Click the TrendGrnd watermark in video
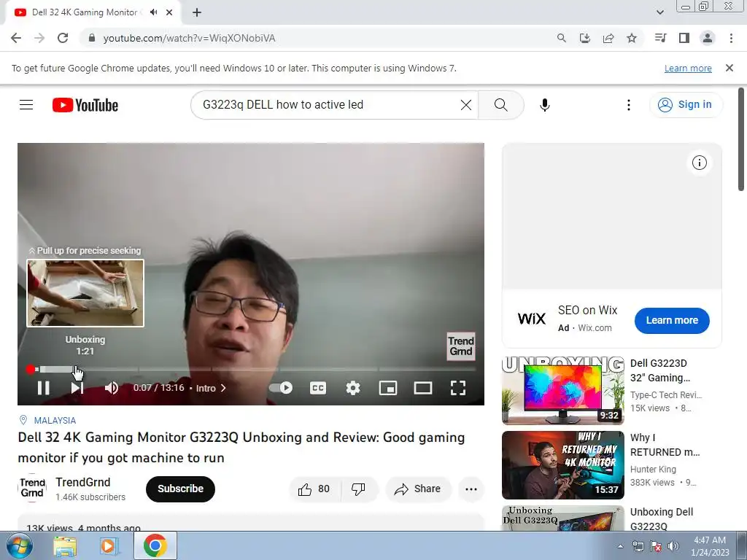The image size is (747, 560). (x=461, y=346)
